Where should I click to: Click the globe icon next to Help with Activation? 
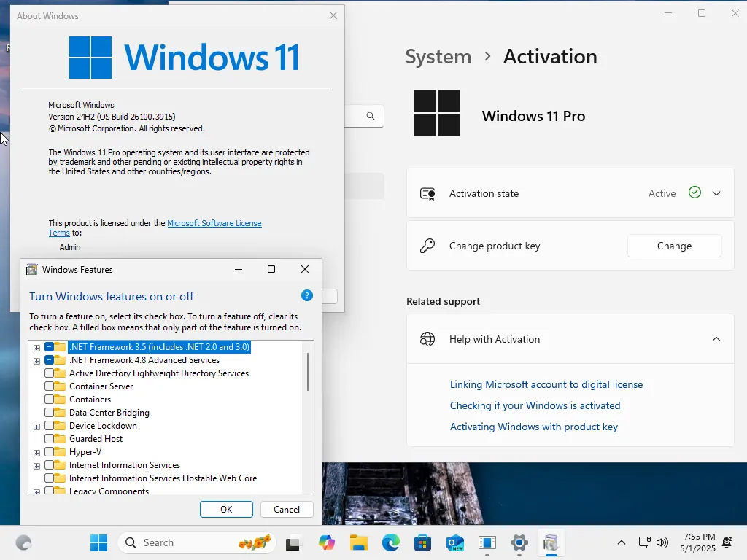pyautogui.click(x=427, y=339)
